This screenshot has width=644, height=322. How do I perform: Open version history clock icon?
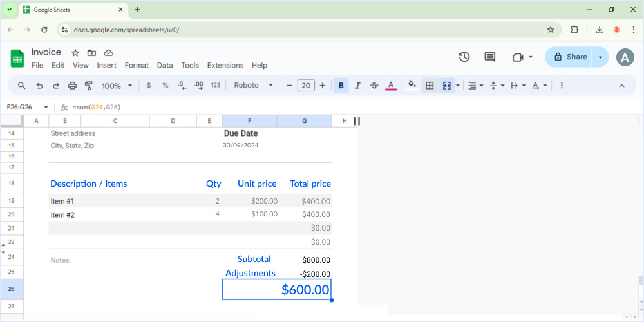coord(464,57)
